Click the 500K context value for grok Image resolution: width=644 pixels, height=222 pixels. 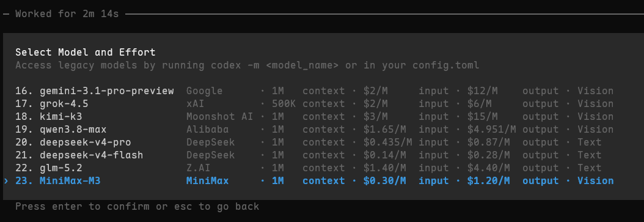point(284,103)
